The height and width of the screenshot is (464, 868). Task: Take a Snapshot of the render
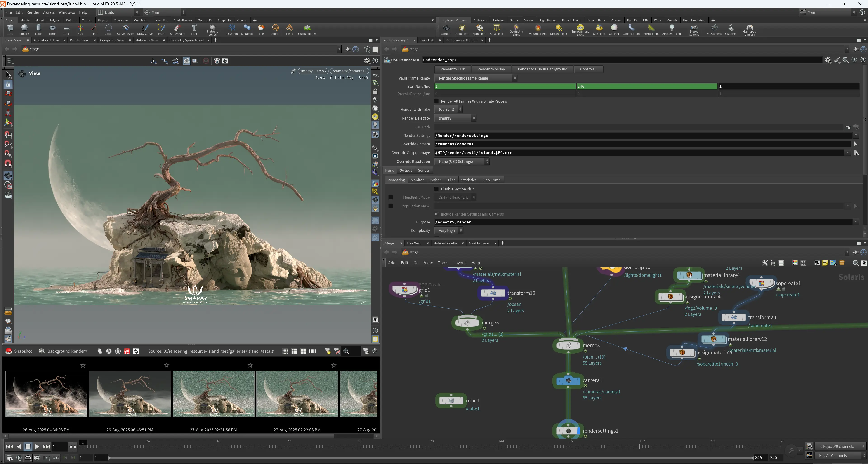click(x=19, y=351)
